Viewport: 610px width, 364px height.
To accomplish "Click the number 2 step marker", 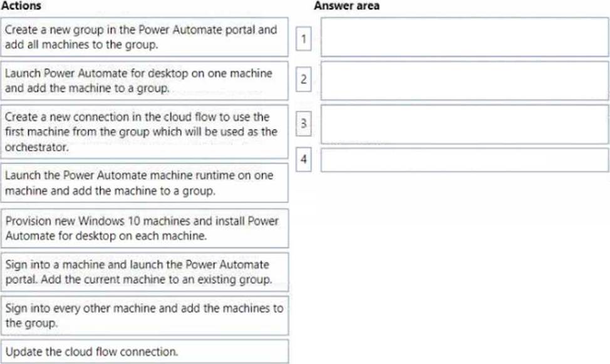I will (304, 79).
